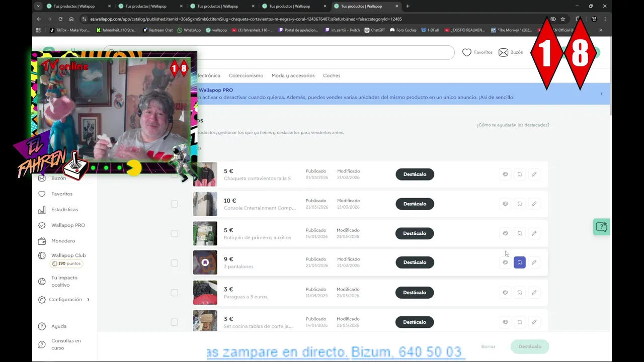Open the Coches category
The image size is (644, 362).
[x=332, y=75]
